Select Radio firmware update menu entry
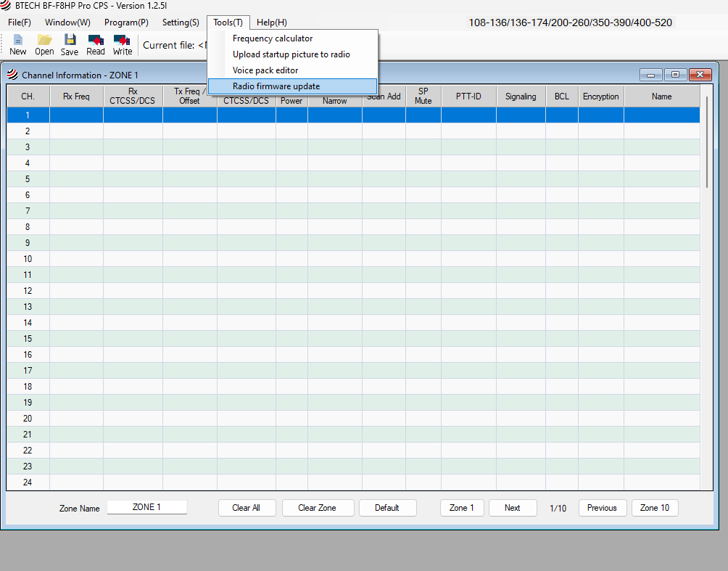The image size is (728, 571). click(276, 86)
